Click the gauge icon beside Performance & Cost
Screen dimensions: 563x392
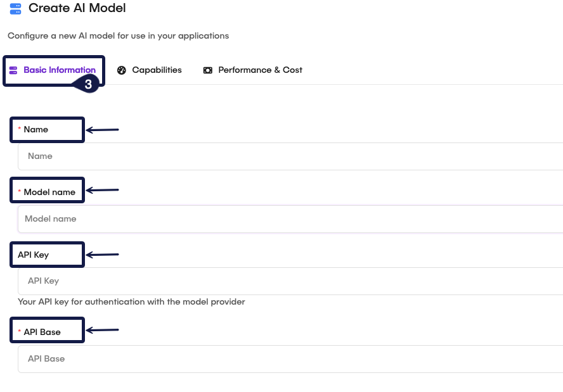[x=208, y=70]
